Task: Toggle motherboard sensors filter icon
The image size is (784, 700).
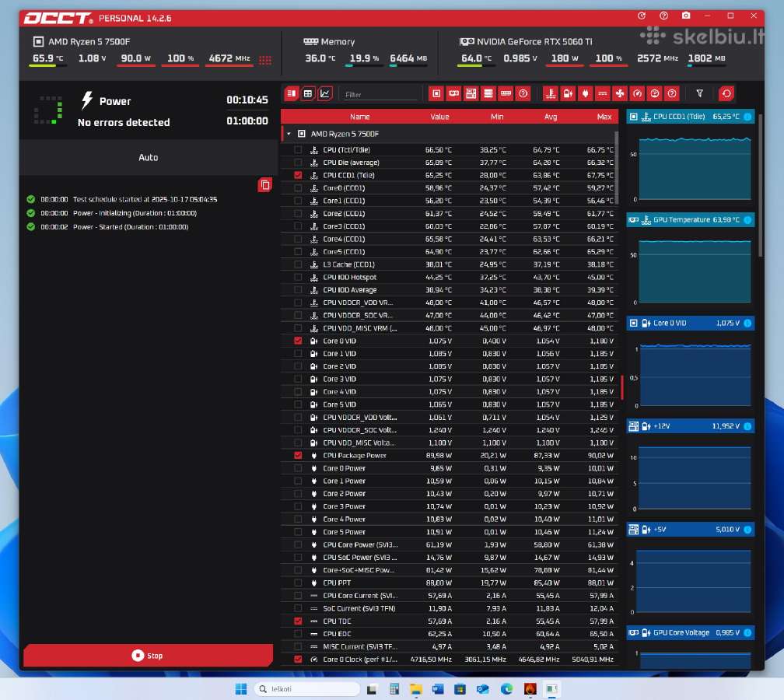Action: (471, 93)
